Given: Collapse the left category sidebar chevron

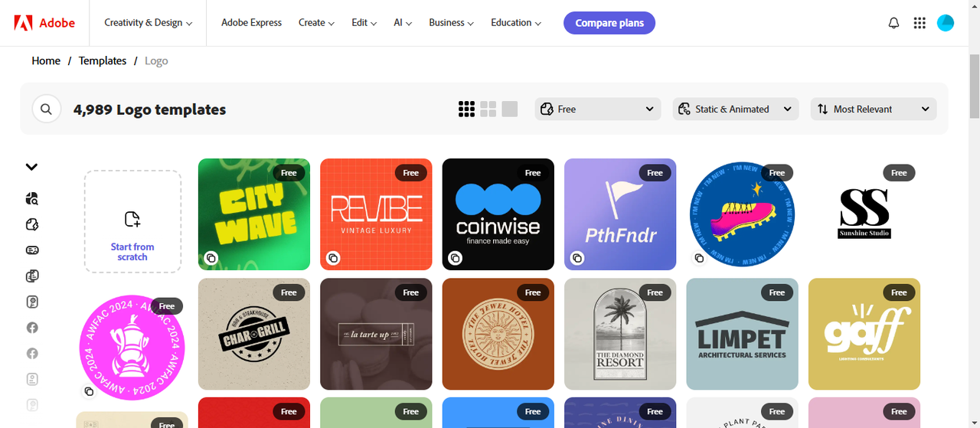Looking at the screenshot, I should pyautogui.click(x=32, y=167).
